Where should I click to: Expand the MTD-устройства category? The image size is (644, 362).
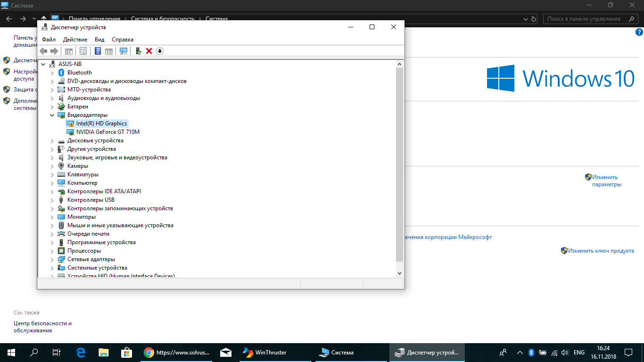click(52, 90)
